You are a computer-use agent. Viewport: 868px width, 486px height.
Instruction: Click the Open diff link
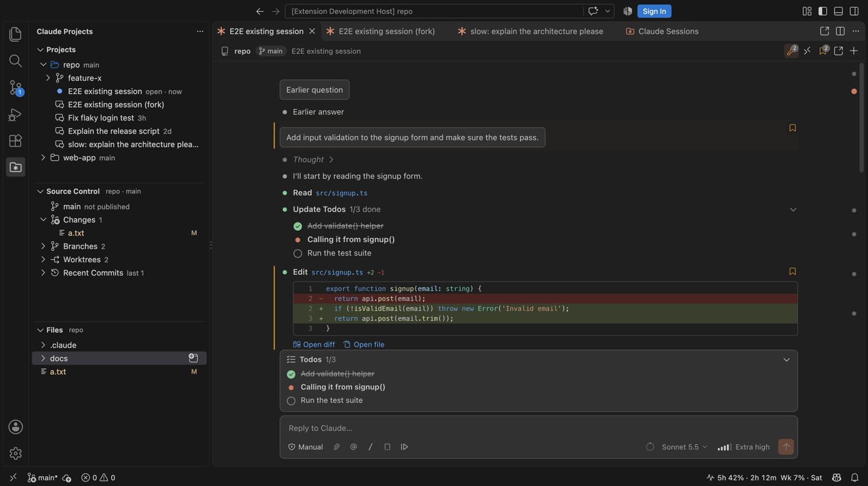click(314, 345)
